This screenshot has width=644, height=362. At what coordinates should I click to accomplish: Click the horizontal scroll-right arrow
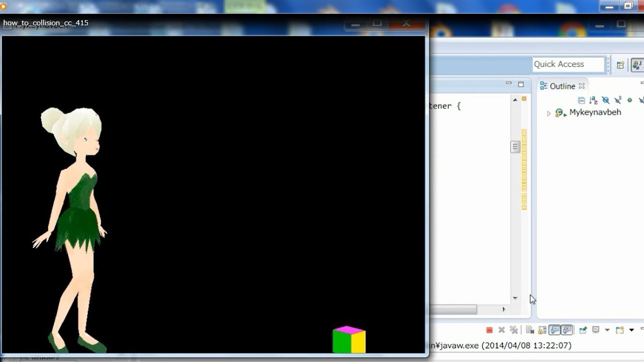[504, 310]
